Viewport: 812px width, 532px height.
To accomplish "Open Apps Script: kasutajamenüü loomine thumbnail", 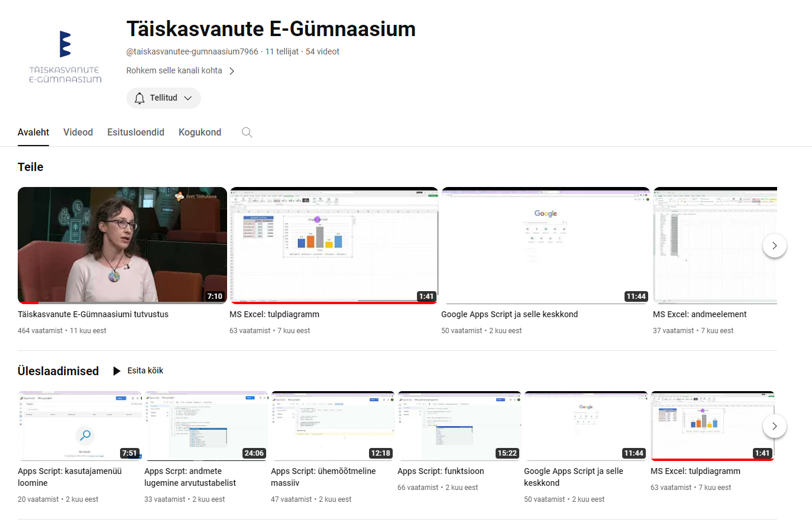I will click(80, 425).
